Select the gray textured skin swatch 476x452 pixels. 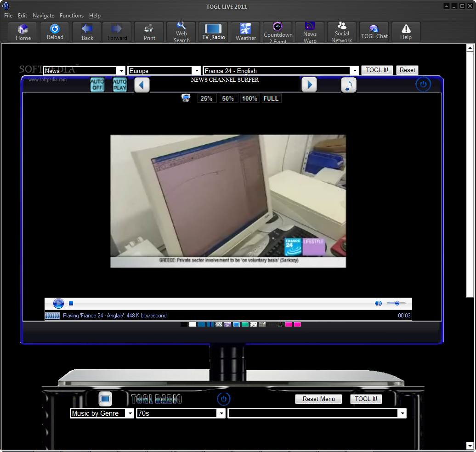(263, 324)
